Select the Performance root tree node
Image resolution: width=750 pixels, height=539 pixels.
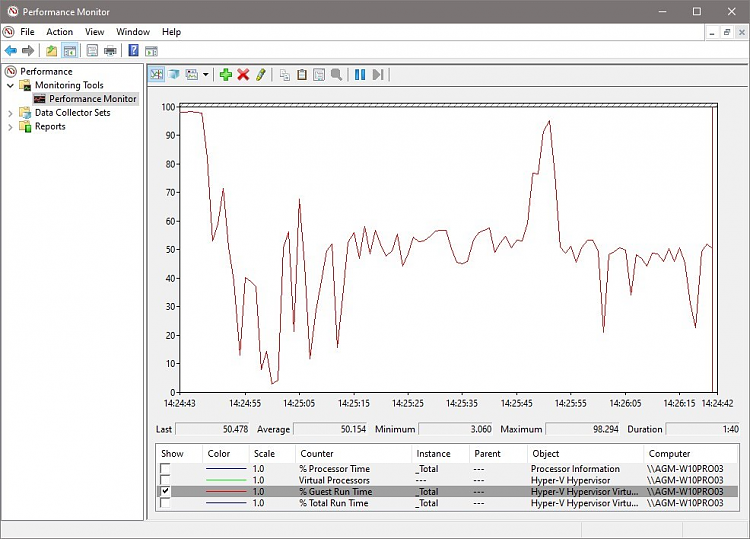point(46,71)
